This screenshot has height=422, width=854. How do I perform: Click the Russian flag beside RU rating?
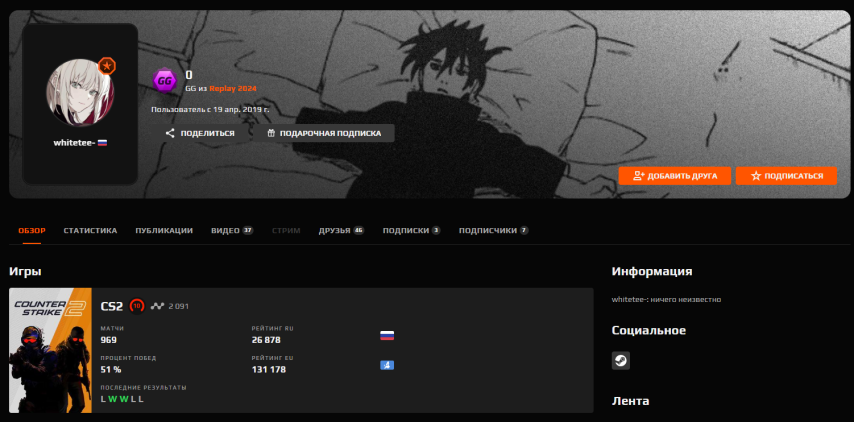click(x=387, y=335)
